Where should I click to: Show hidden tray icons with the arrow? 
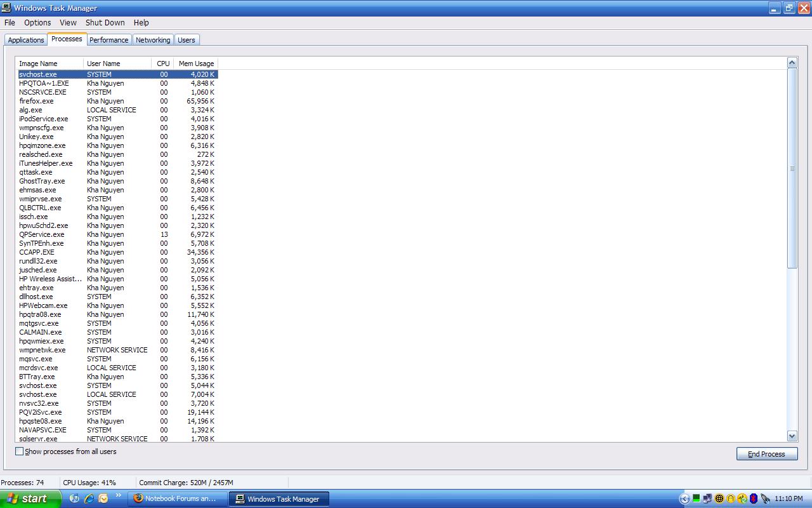tap(684, 498)
